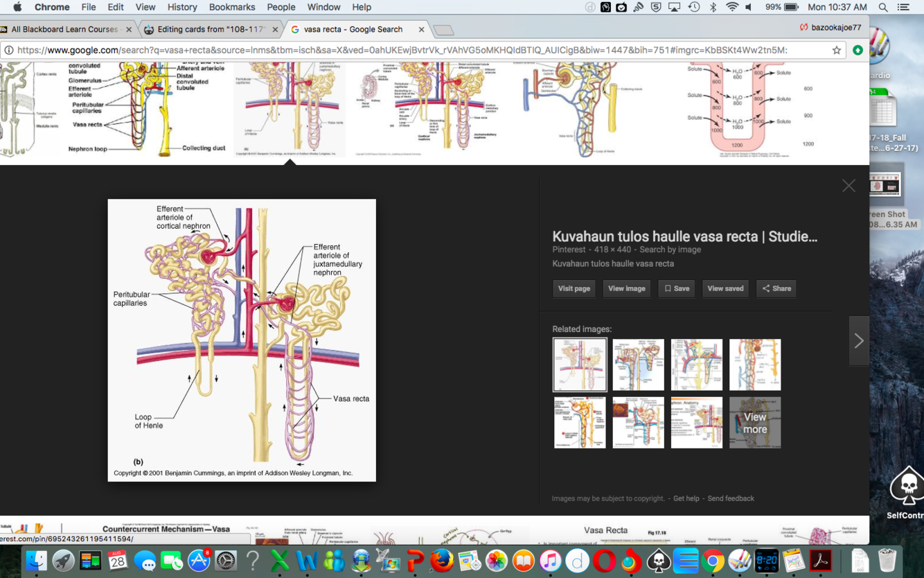Open the Bookmarks menu

(x=232, y=7)
